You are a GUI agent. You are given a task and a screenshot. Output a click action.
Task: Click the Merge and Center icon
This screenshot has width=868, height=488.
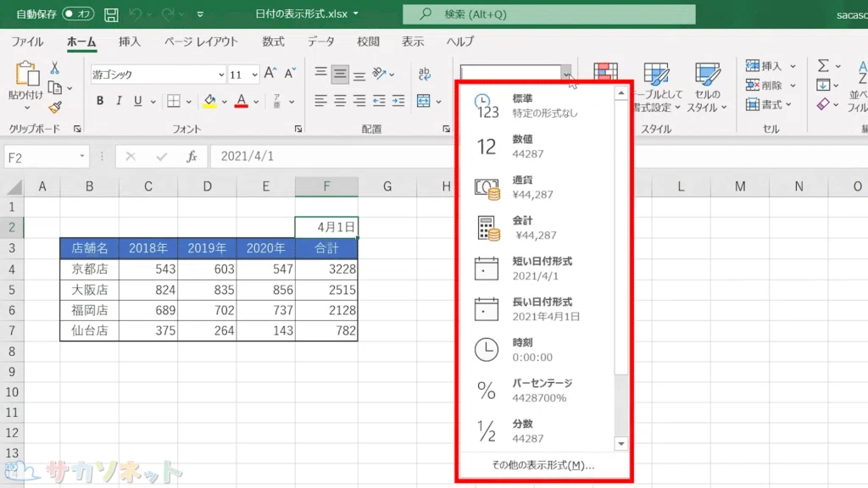424,101
